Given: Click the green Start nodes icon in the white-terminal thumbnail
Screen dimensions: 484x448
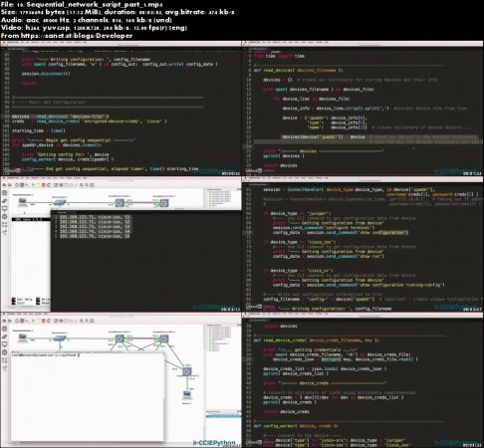Looking at the screenshot, I should click(x=34, y=321).
